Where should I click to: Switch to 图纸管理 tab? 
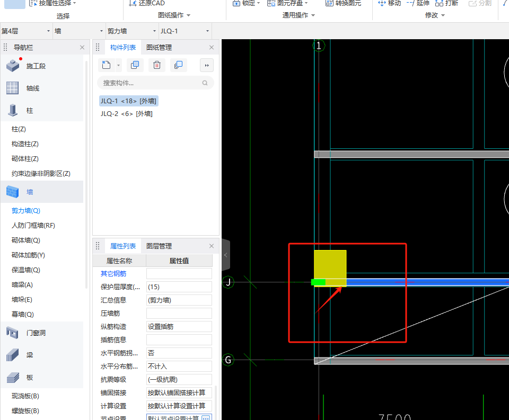[159, 47]
